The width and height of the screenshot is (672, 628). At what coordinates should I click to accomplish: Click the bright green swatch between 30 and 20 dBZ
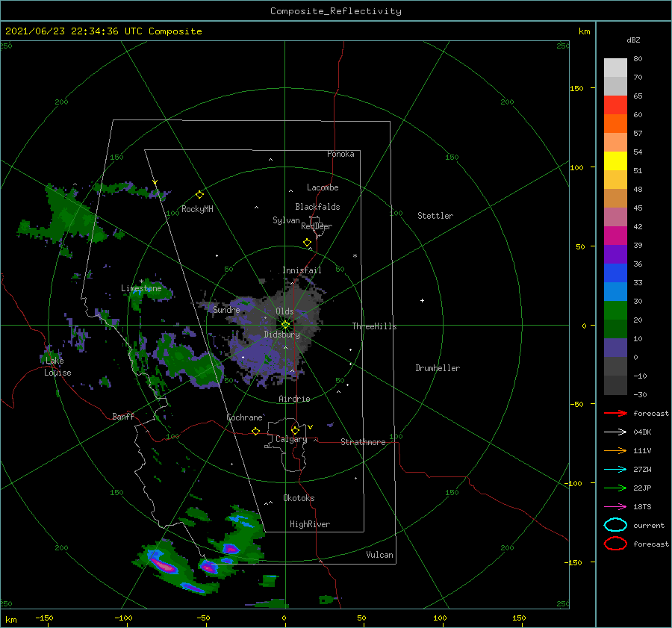tap(615, 311)
